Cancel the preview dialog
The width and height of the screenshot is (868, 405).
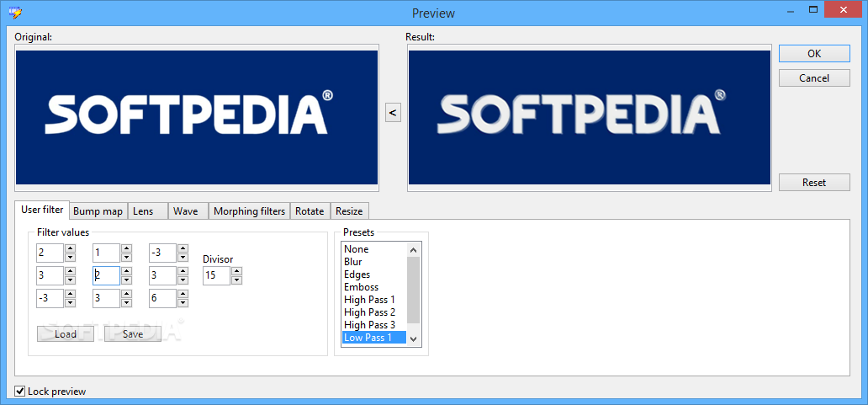point(814,78)
